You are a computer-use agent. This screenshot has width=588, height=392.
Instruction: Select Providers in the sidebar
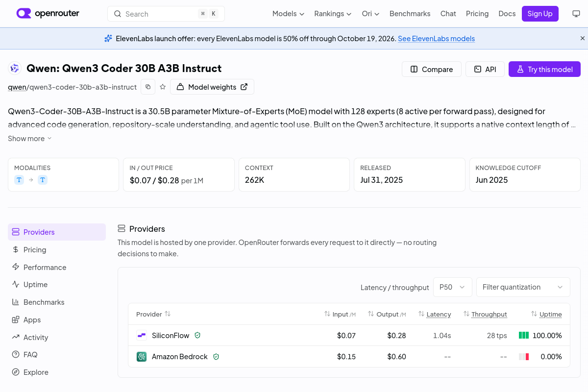pyautogui.click(x=57, y=232)
